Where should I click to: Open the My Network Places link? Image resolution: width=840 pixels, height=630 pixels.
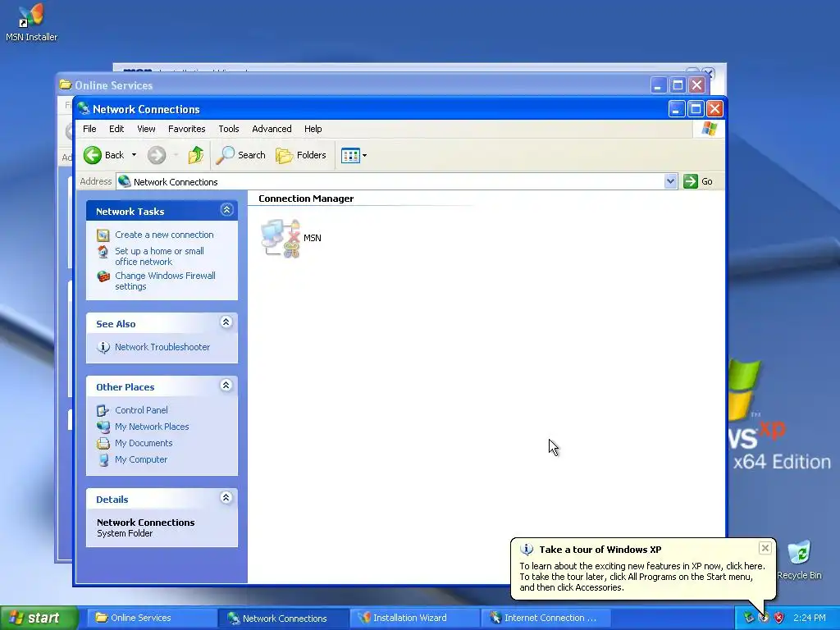[x=152, y=427]
